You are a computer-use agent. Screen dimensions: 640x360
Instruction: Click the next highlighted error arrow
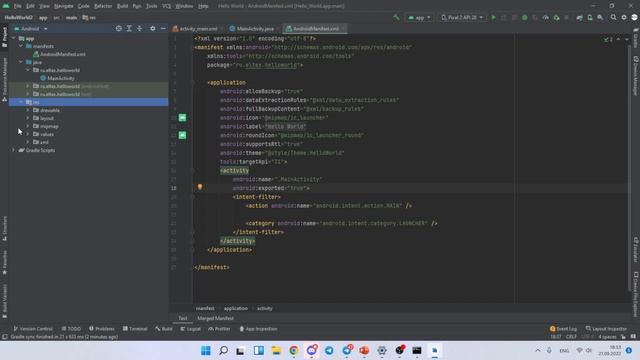coord(627,39)
